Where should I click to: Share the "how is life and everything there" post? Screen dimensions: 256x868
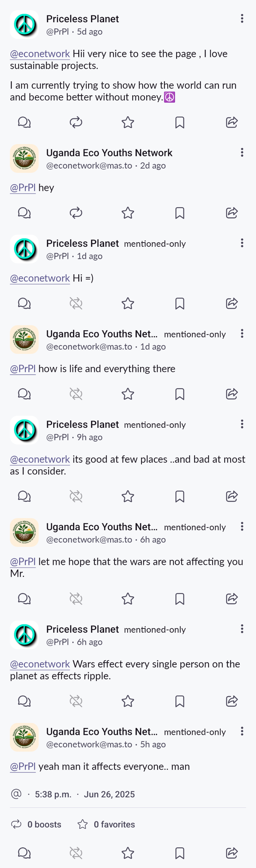tap(232, 394)
